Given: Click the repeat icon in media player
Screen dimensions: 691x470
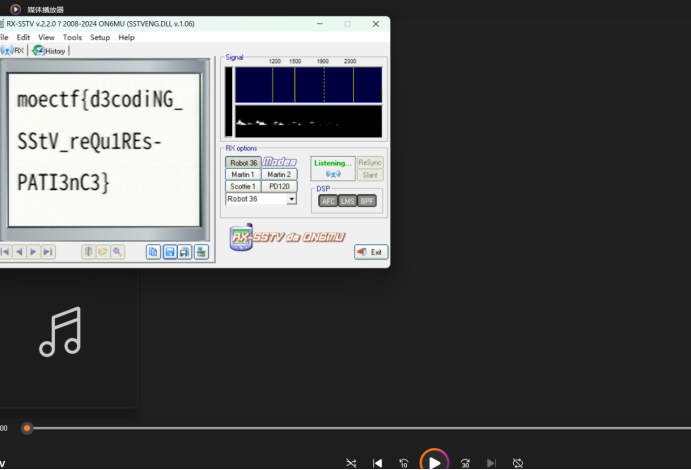Looking at the screenshot, I should pyautogui.click(x=518, y=463).
